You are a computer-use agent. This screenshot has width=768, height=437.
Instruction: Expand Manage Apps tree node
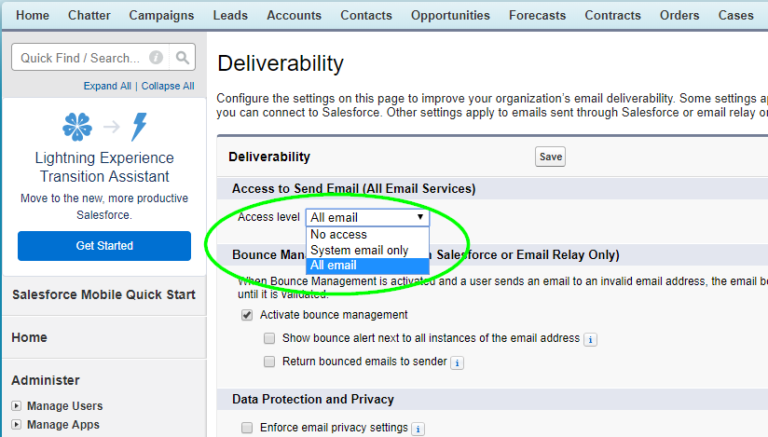point(16,425)
